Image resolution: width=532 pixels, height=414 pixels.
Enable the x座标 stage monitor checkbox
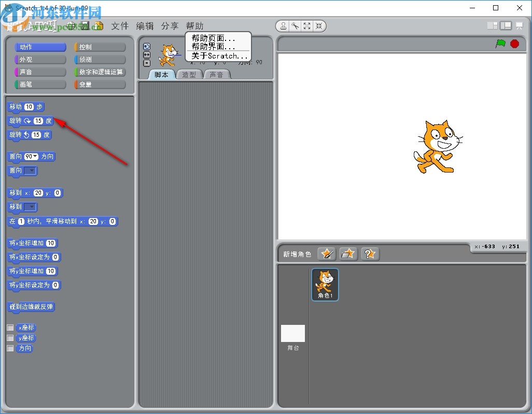[9, 327]
